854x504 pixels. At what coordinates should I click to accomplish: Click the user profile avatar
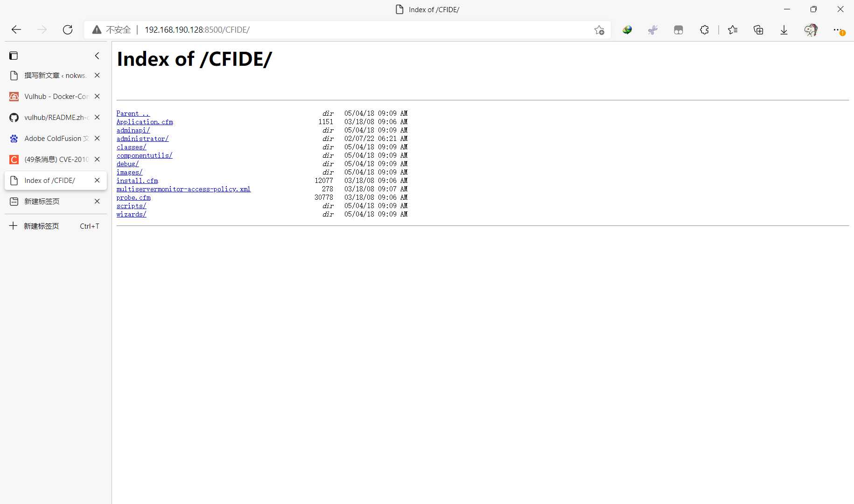coord(811,30)
